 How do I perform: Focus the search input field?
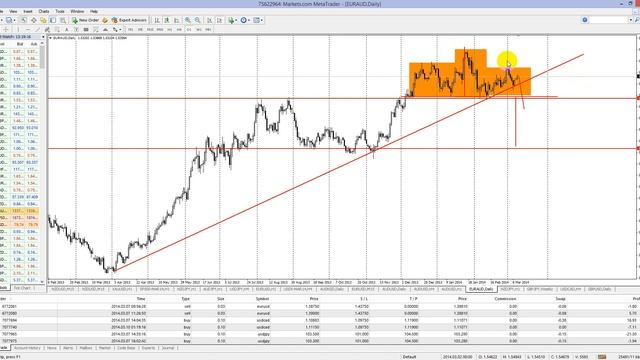point(609,20)
